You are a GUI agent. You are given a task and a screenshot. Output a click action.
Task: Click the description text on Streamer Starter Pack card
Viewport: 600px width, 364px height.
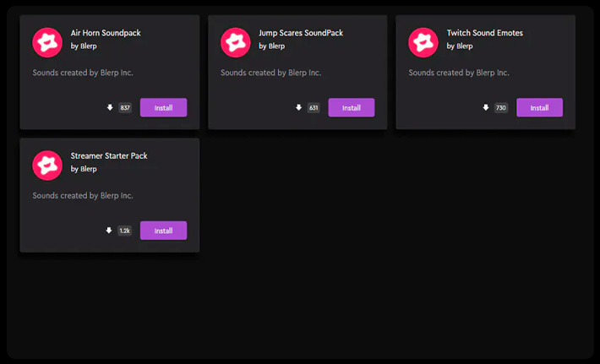click(x=83, y=196)
